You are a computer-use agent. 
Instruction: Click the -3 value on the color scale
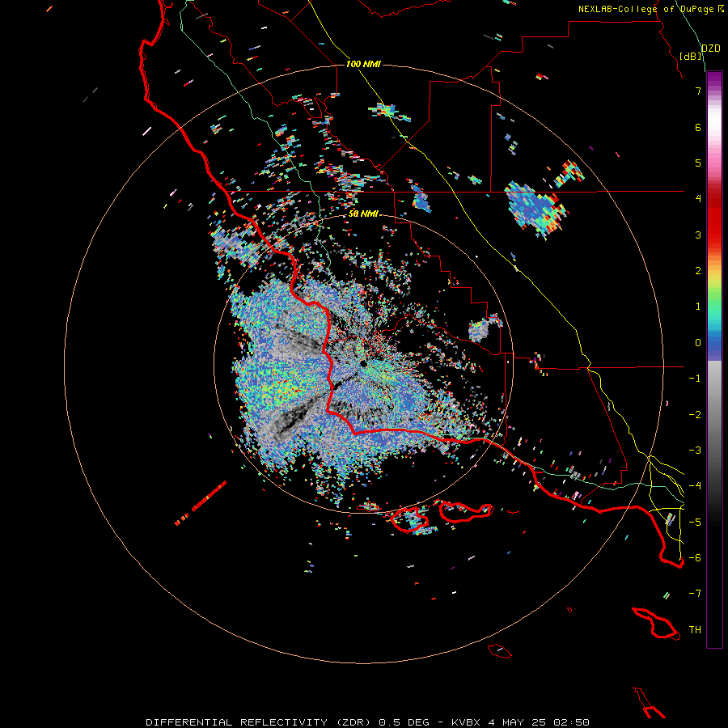coord(695,451)
